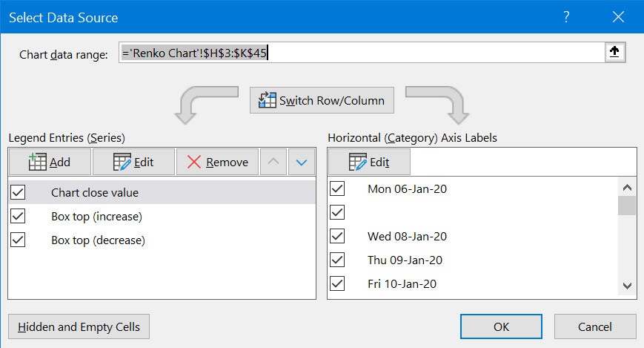Uncheck the Fri 10-Jan-20 category

tap(337, 284)
